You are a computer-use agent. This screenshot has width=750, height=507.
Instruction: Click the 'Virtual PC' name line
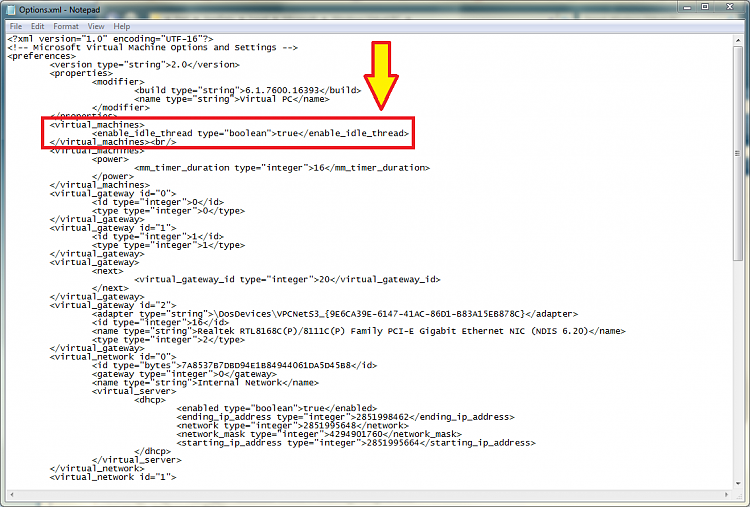(x=232, y=99)
